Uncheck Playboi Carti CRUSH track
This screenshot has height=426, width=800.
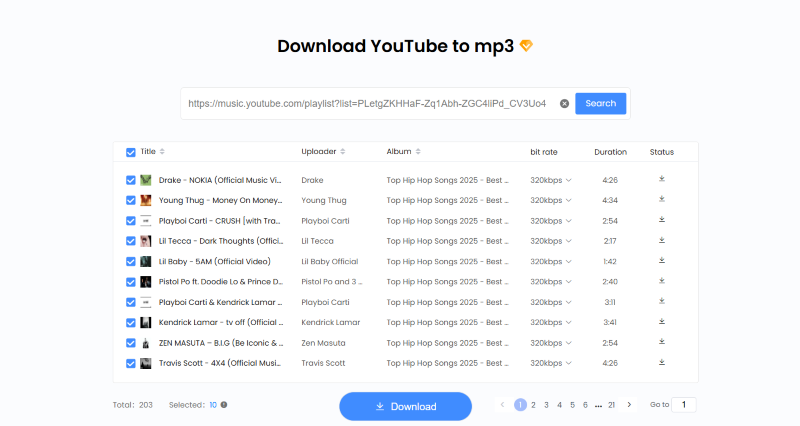pyautogui.click(x=131, y=221)
